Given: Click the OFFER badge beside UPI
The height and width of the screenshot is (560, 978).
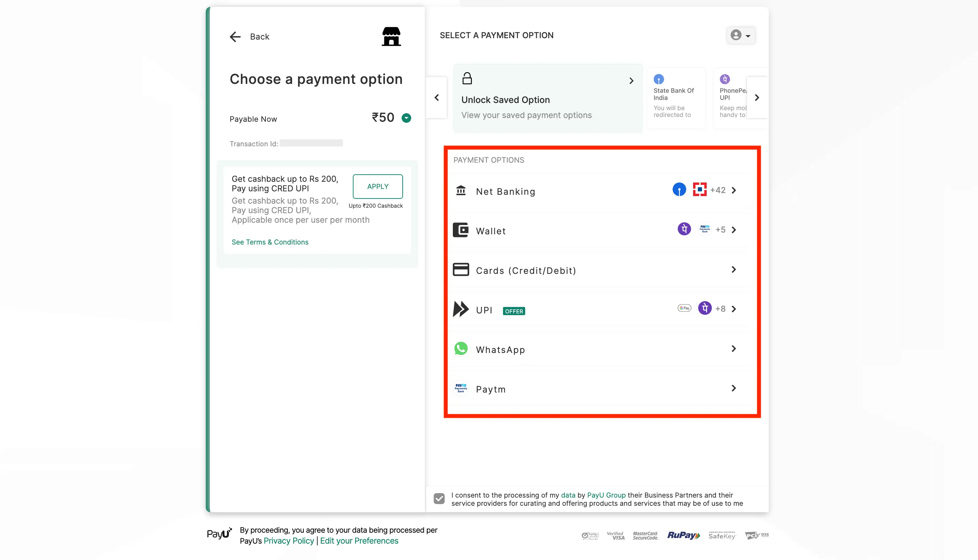Looking at the screenshot, I should (514, 311).
